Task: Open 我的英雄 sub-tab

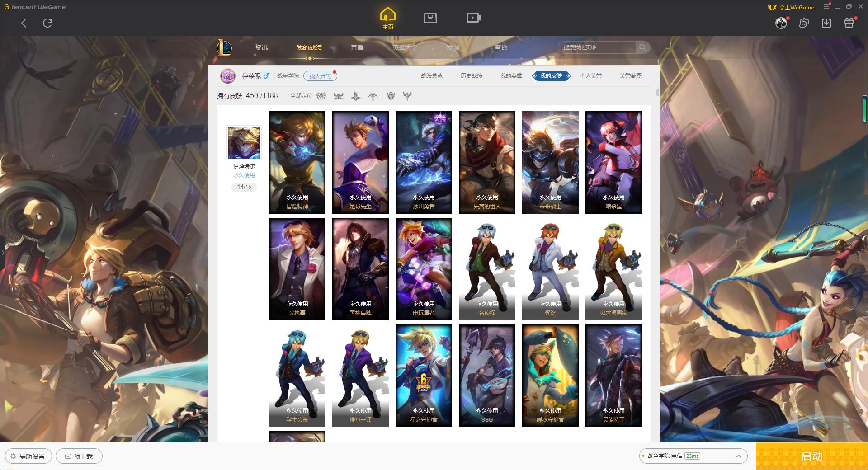Action: pos(511,76)
